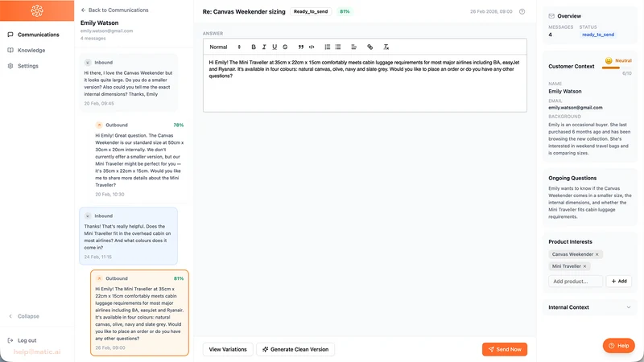Click Generate Clean Version button
This screenshot has width=644, height=362.
(x=295, y=349)
